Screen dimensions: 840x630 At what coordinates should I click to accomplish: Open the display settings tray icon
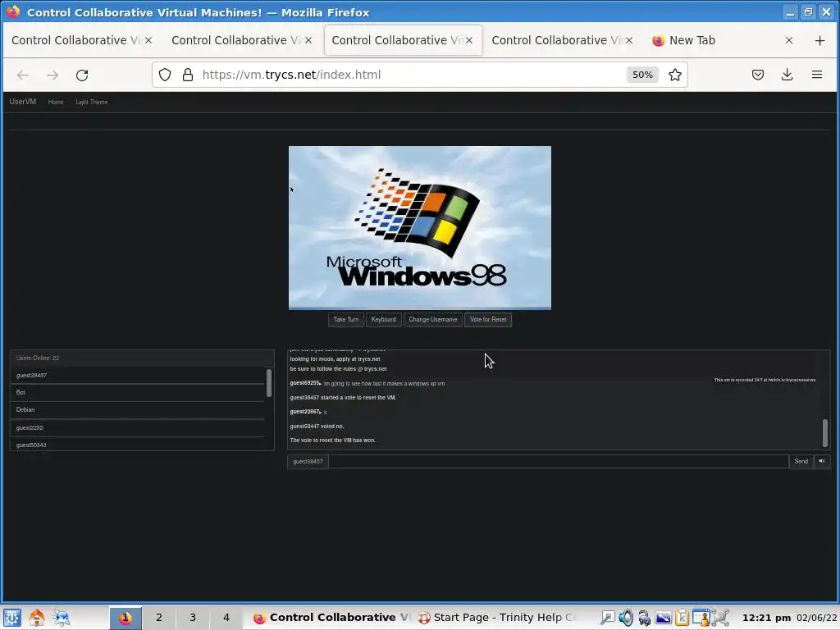click(x=663, y=618)
